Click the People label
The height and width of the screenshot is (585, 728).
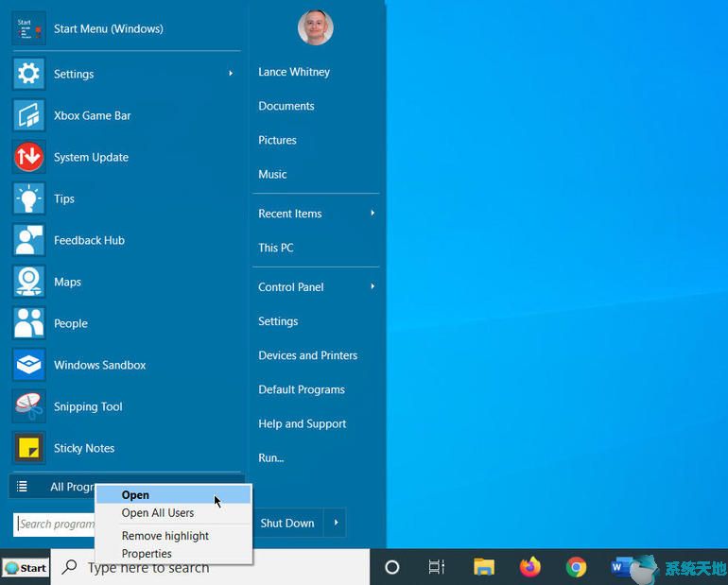coord(71,323)
